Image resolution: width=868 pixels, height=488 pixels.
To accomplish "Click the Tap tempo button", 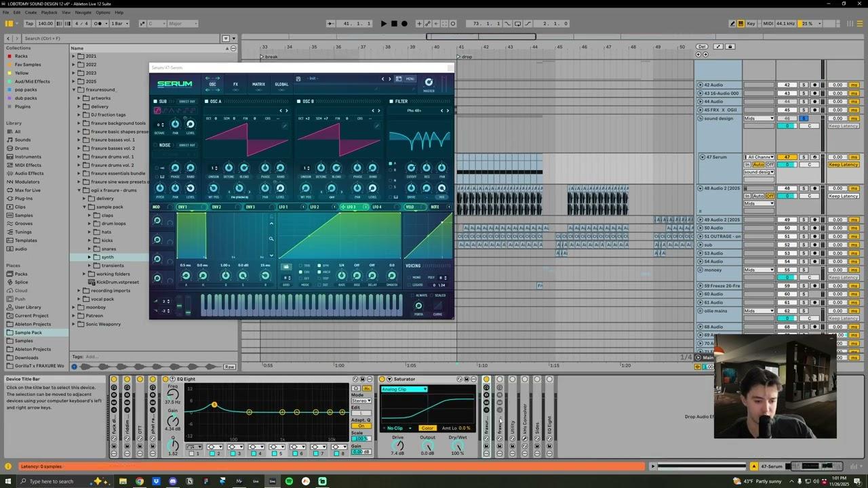I will coord(29,24).
